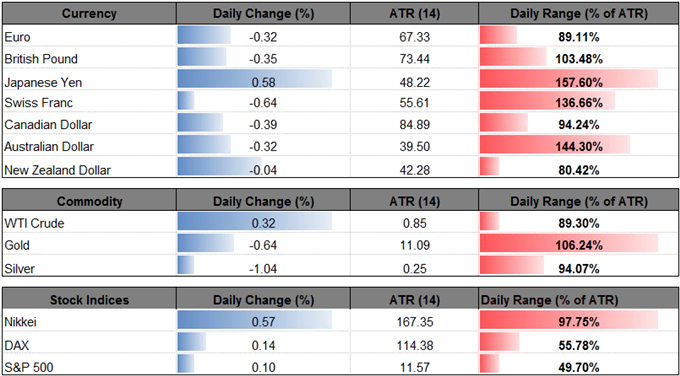The height and width of the screenshot is (376, 680).
Task: Click Japanese Yen 157.60% range bar
Action: click(569, 81)
